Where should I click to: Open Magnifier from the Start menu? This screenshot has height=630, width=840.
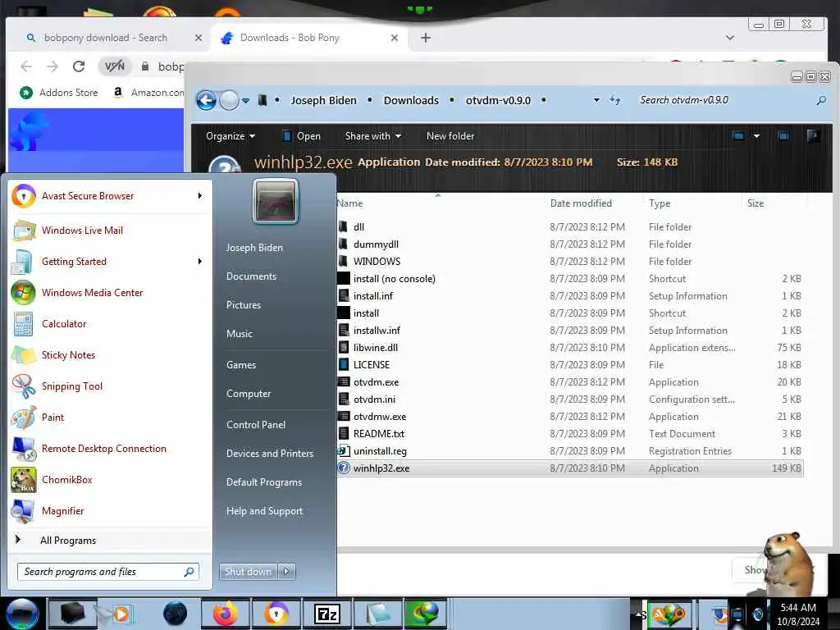[x=109, y=510]
